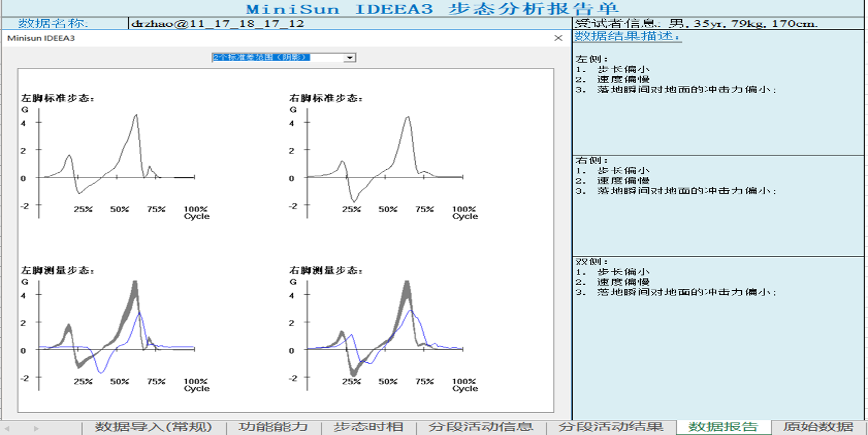Open the 步态时相 sheet tab

tap(369, 427)
